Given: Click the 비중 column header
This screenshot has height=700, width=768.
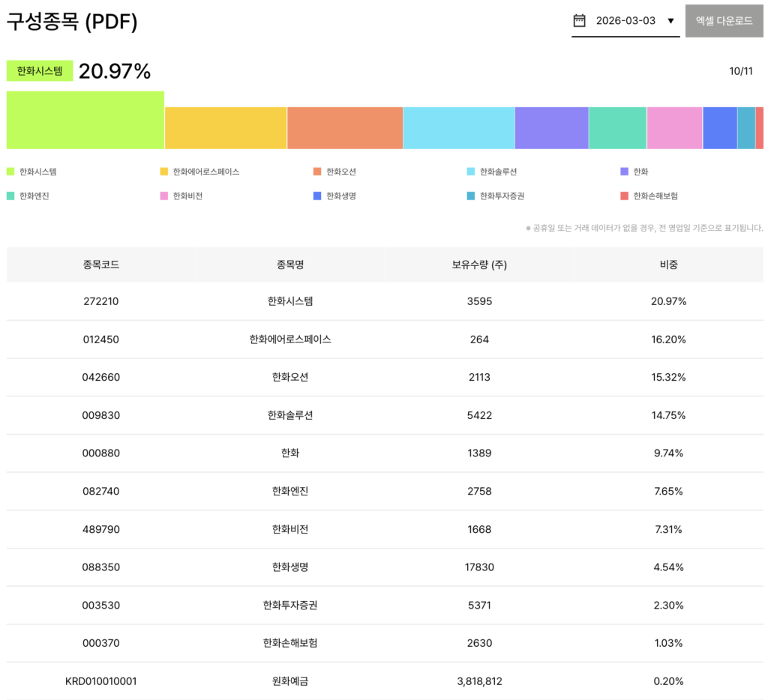Looking at the screenshot, I should (x=668, y=265).
